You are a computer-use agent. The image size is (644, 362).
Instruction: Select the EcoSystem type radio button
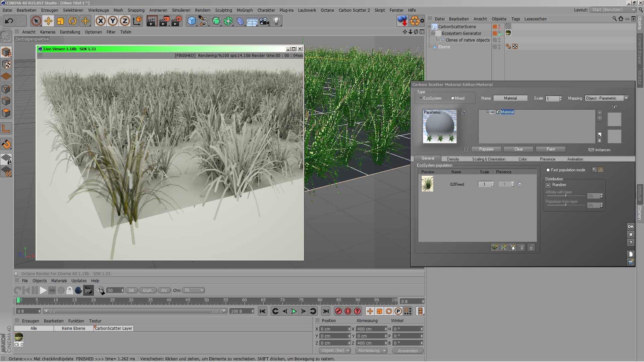pos(421,98)
